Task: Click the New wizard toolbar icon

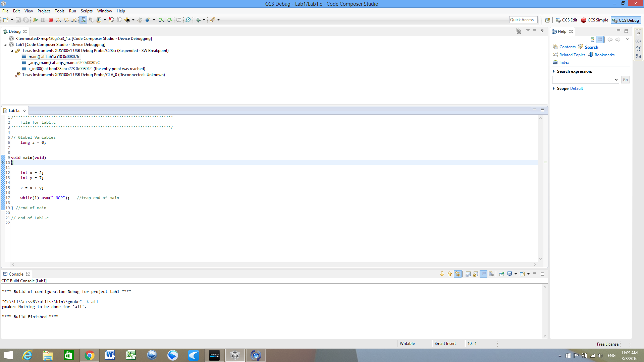Action: tap(6, 20)
